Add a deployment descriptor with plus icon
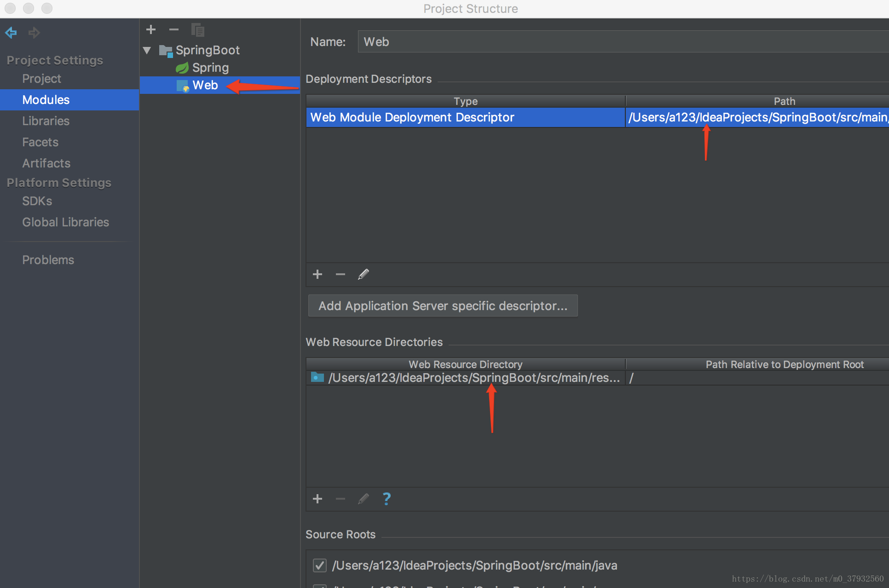This screenshot has height=588, width=889. coord(317,275)
